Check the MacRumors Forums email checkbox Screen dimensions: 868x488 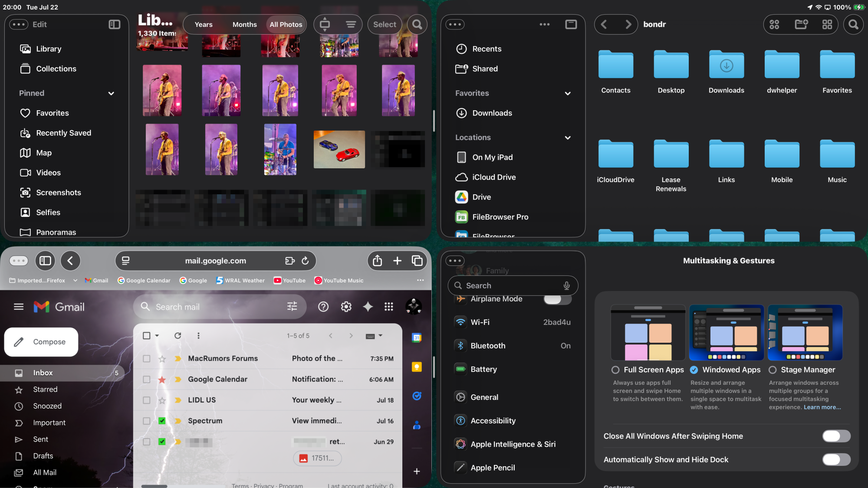point(147,358)
